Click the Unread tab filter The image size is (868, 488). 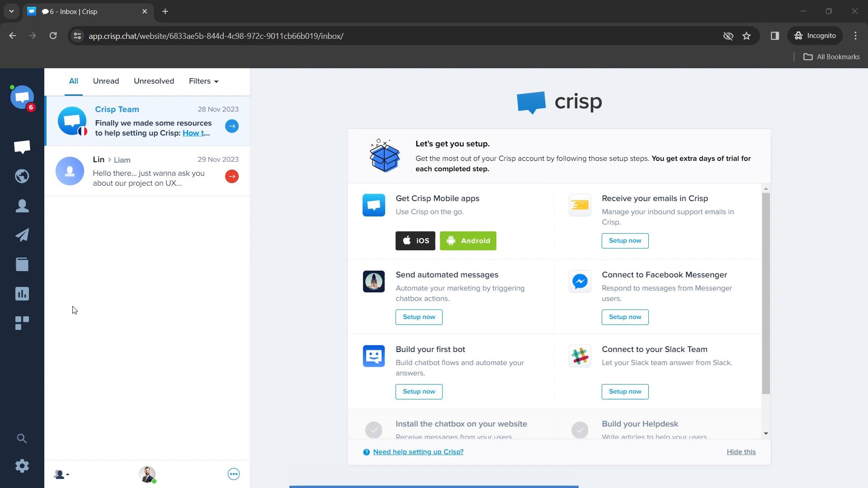click(x=106, y=81)
